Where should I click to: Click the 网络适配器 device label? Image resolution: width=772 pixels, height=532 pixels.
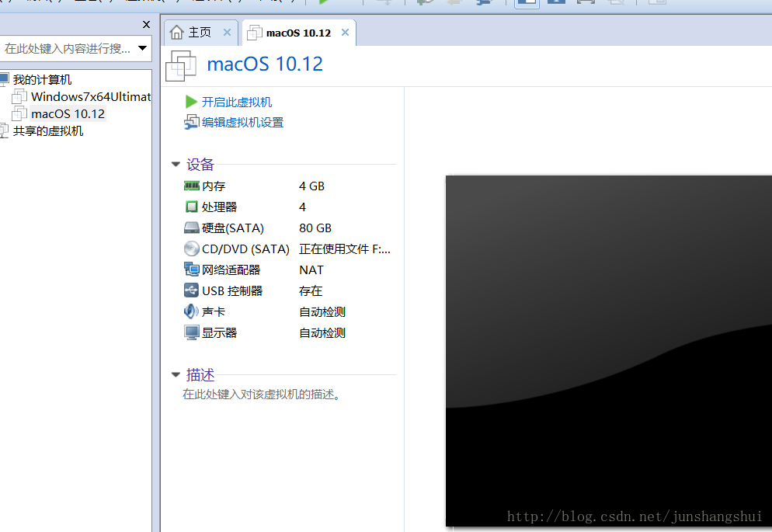pos(231,269)
